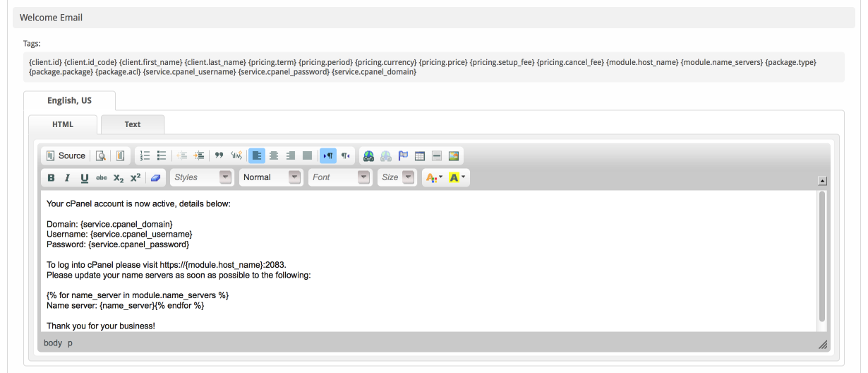The image size is (868, 373).
Task: Click the editor's resize handle
Action: pos(821,344)
